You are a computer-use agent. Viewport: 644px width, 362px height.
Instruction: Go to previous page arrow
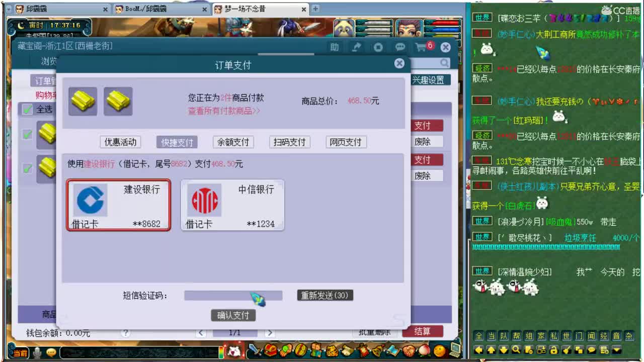[x=201, y=333]
